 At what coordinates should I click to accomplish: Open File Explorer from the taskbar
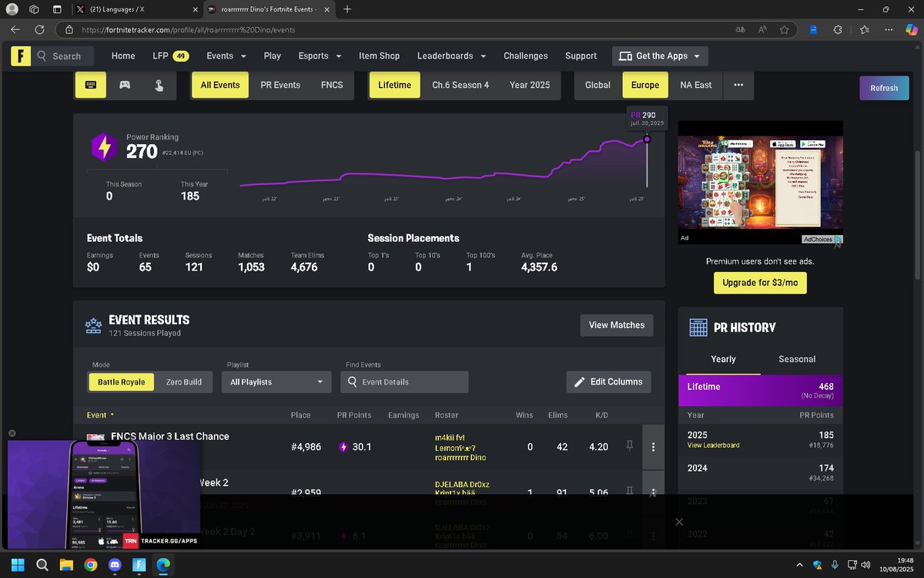[x=66, y=565]
